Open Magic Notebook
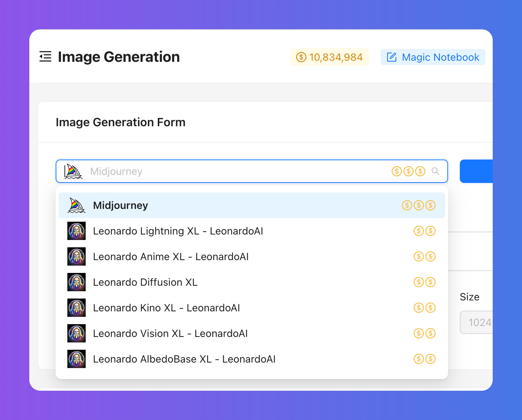The height and width of the screenshot is (420, 522). [433, 57]
